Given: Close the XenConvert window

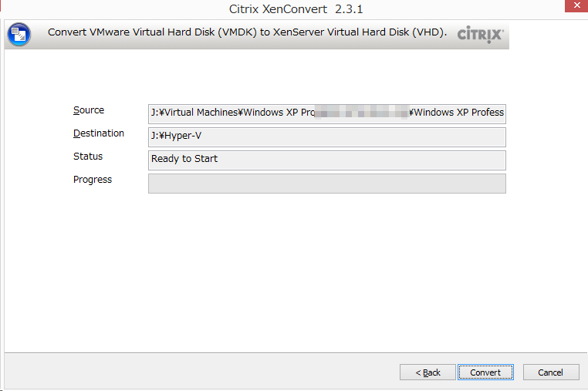Looking at the screenshot, I should click(576, 5).
